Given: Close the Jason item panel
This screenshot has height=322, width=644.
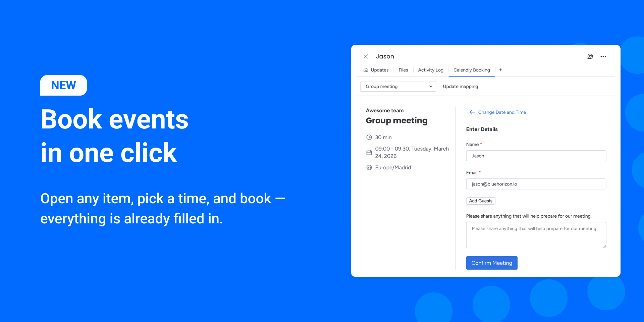Looking at the screenshot, I should 366,56.
